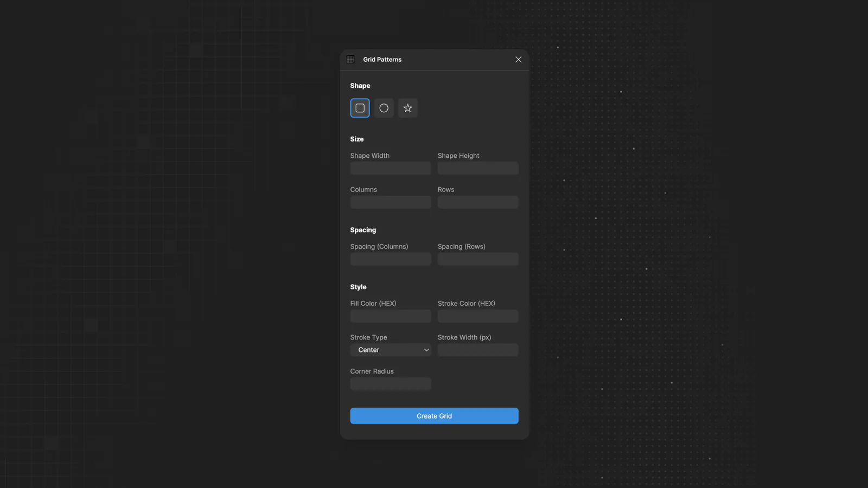Viewport: 868px width, 488px height.
Task: Close the Grid Patterns dialog
Action: (x=518, y=60)
